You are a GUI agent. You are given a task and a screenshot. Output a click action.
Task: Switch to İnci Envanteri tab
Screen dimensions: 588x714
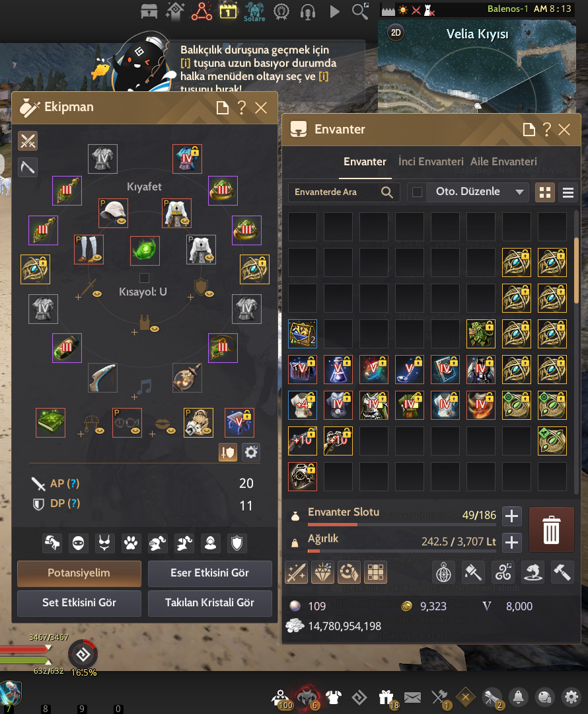[431, 162]
